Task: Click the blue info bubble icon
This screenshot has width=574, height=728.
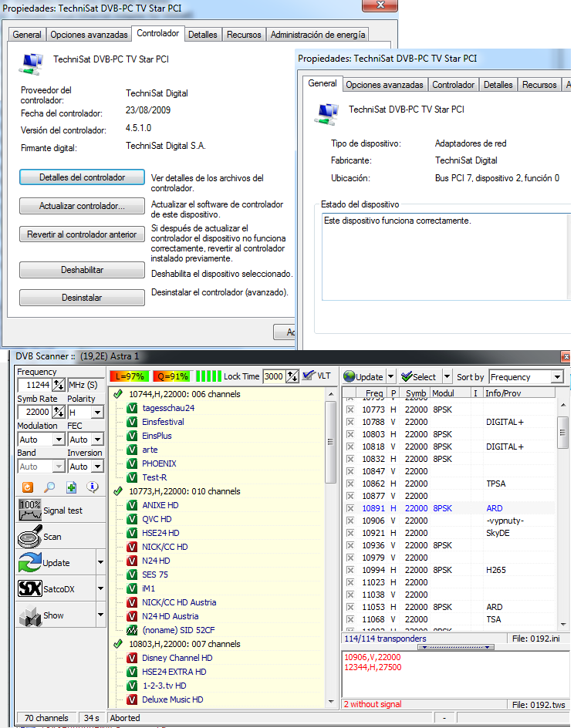Action: (x=93, y=487)
